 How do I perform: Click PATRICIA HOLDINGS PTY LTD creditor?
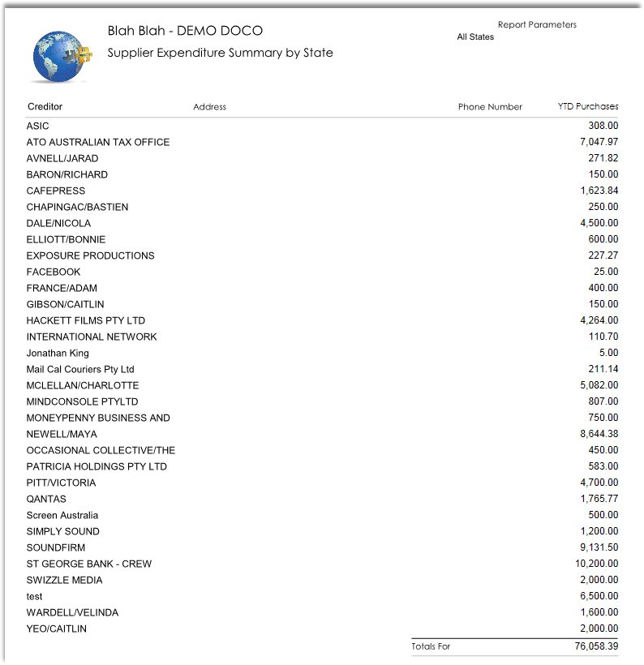(97, 466)
